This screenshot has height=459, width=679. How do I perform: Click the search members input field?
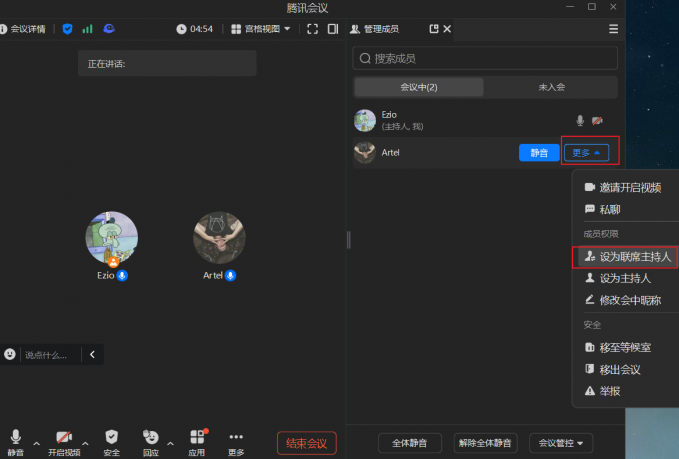coord(485,58)
